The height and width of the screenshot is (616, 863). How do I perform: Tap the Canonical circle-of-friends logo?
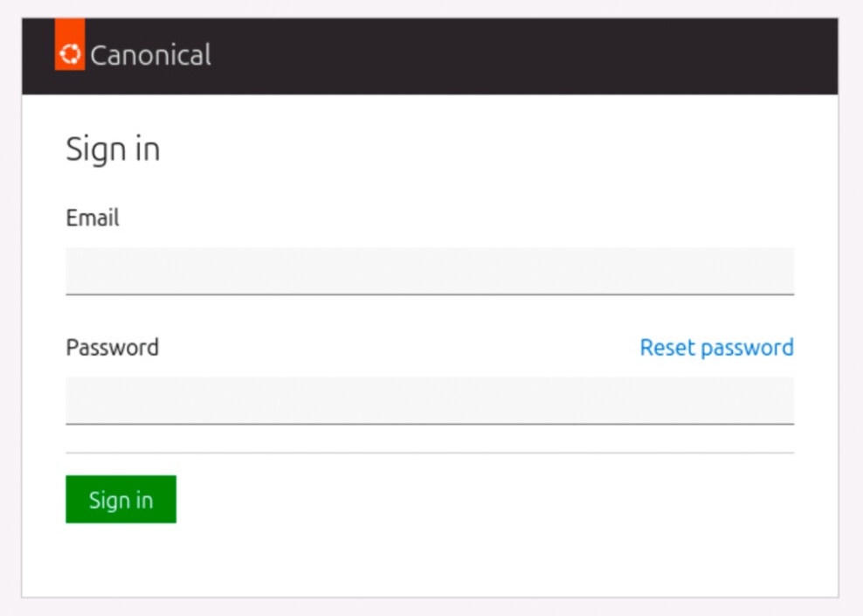[x=70, y=53]
